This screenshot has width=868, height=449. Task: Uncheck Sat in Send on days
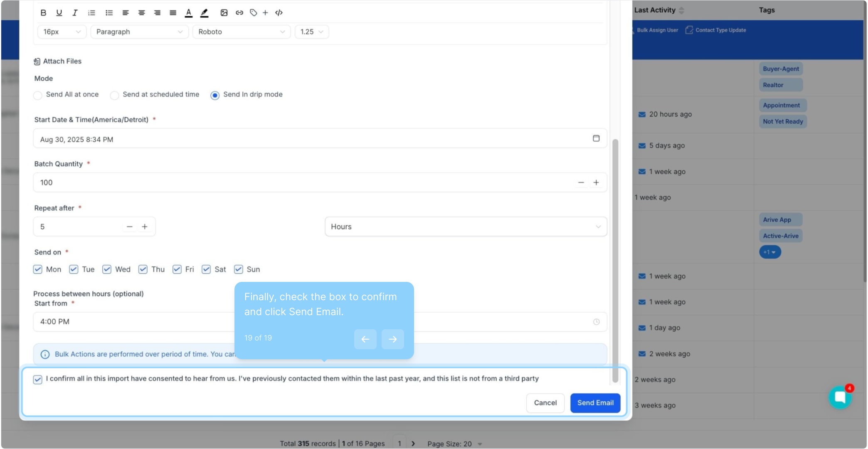[x=206, y=269]
